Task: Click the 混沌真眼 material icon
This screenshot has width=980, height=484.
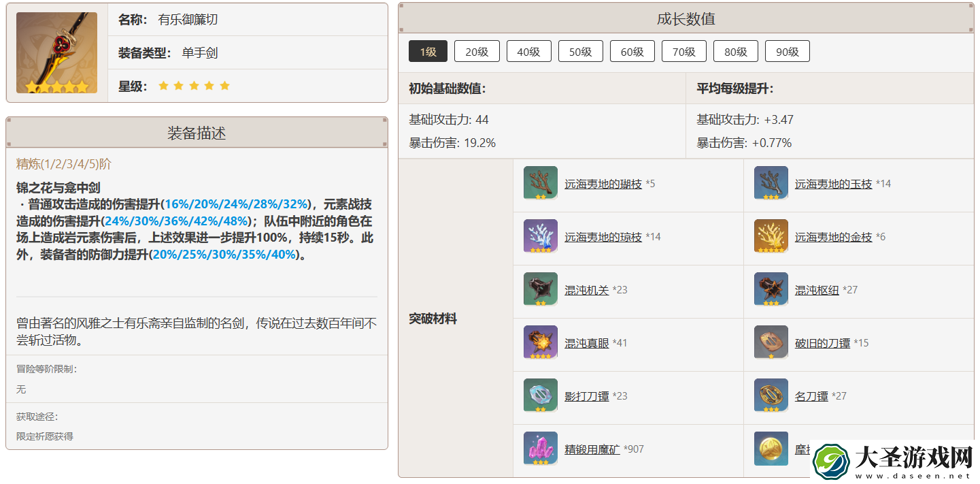Action: [541, 343]
